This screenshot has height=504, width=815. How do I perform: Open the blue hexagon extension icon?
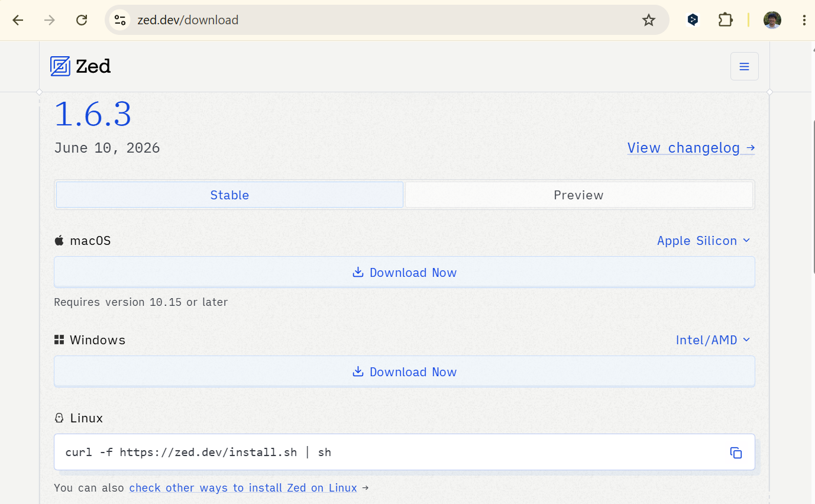(693, 20)
